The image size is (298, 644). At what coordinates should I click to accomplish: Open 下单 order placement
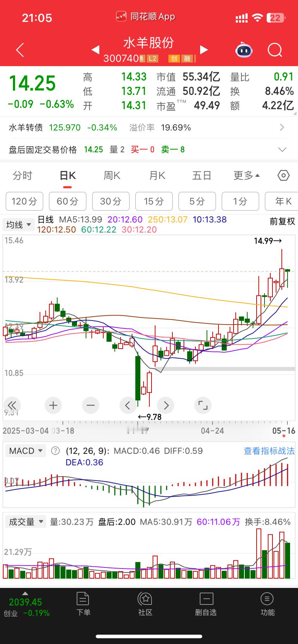(x=83, y=604)
